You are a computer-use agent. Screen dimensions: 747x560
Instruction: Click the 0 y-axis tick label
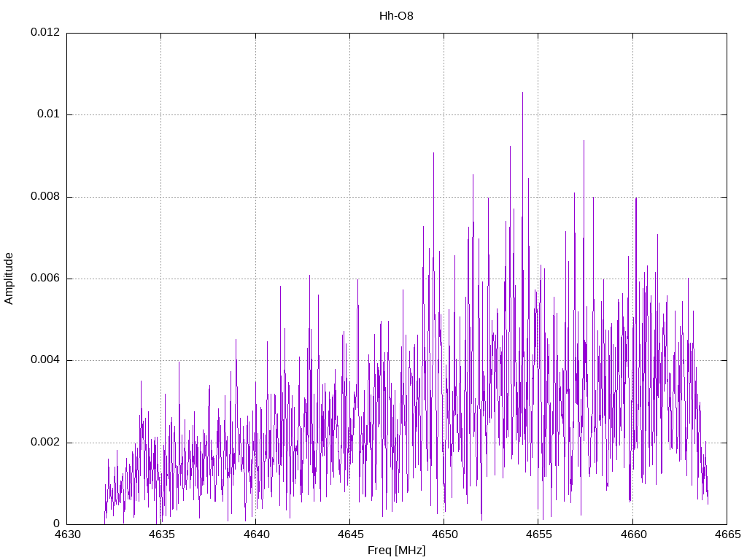(x=57, y=524)
